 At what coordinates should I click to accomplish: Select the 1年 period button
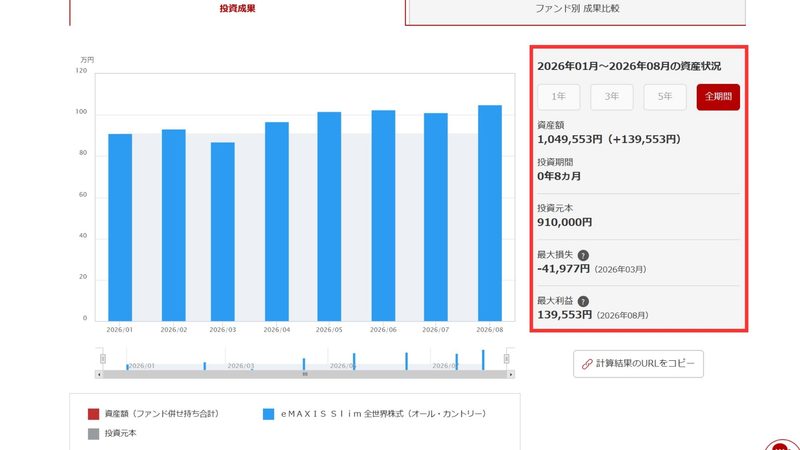pos(559,96)
